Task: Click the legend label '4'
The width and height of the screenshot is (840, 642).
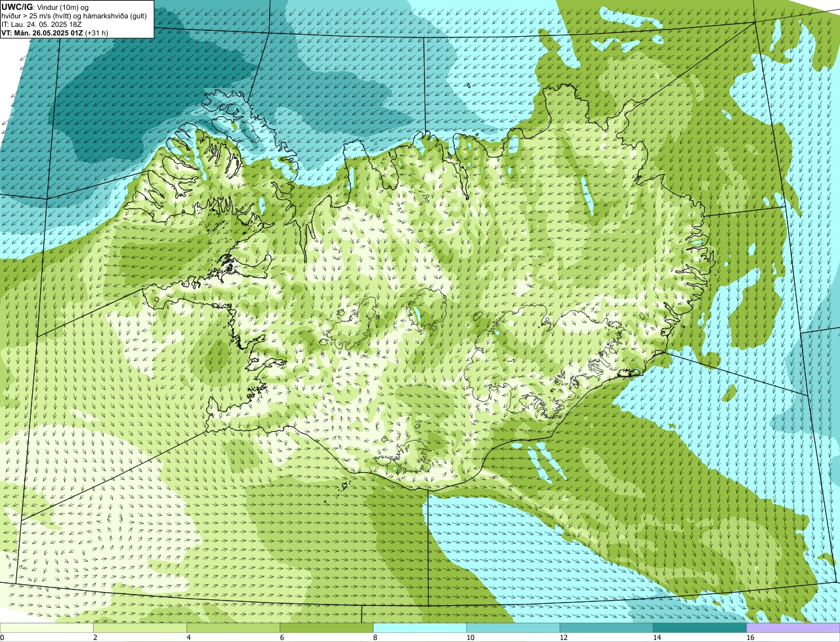Action: (x=188, y=637)
